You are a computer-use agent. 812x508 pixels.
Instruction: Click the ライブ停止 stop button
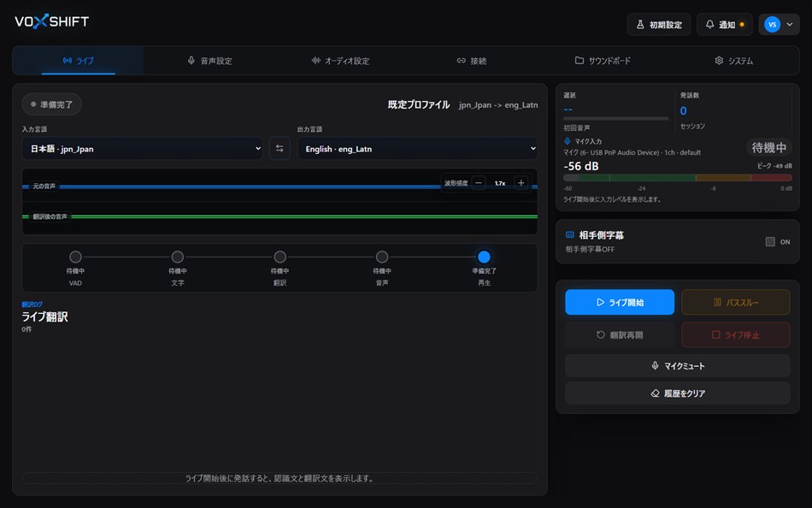pyautogui.click(x=735, y=335)
